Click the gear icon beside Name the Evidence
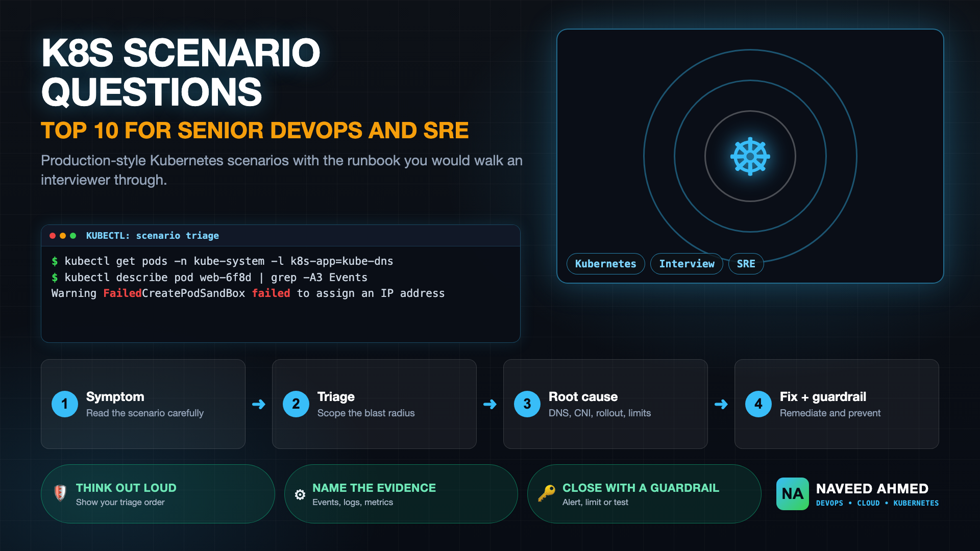Viewport: 980px width, 551px height. point(300,494)
